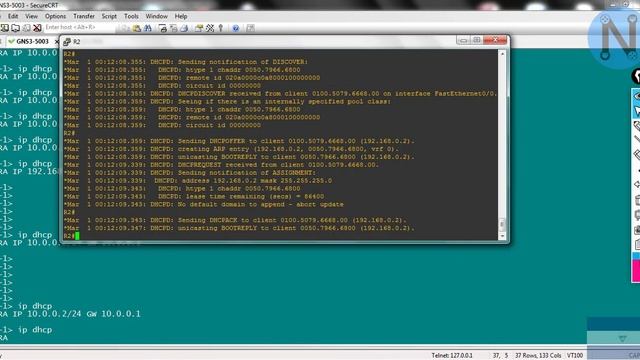Open Session Options from the toolbar
640x360 pixels.
click(199, 28)
